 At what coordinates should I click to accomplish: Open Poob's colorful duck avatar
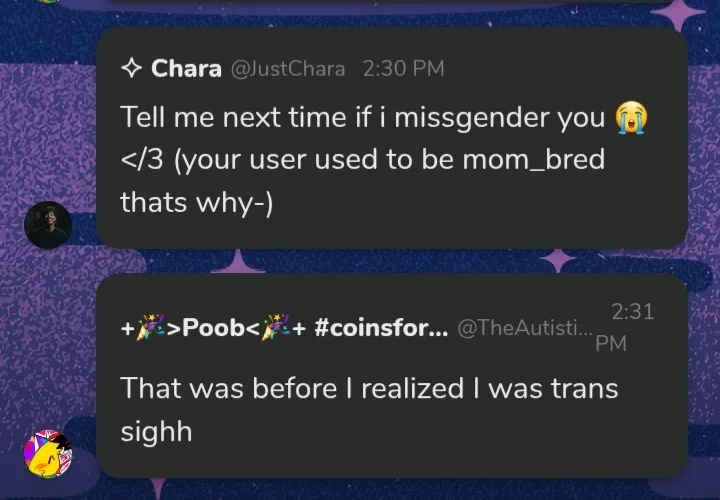(48, 454)
